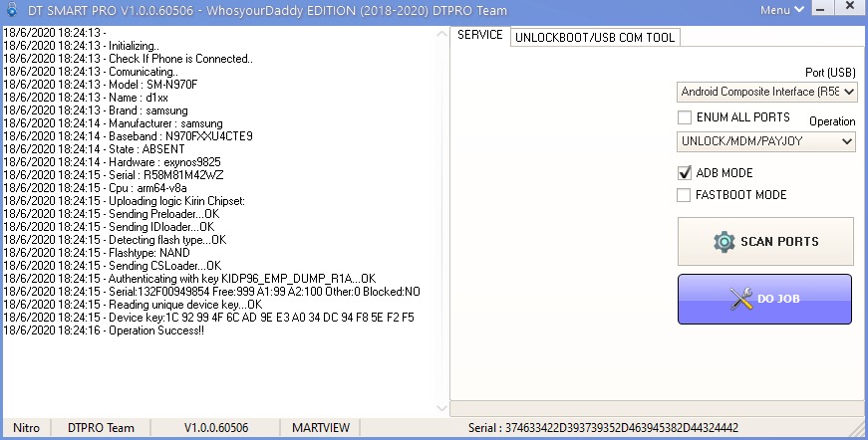The height and width of the screenshot is (440, 868).
Task: Click log line 'Serial : R58M81M42WZ'
Action: pyautogui.click(x=114, y=175)
